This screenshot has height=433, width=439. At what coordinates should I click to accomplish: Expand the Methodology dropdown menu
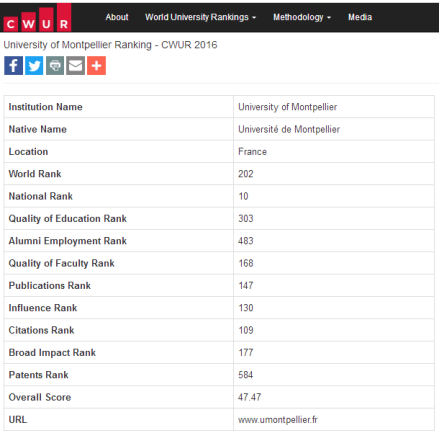(302, 17)
